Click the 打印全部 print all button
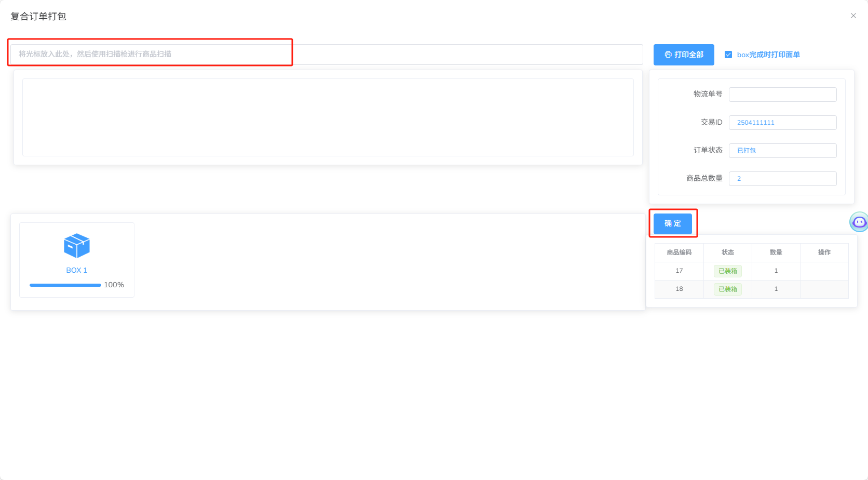 click(684, 55)
